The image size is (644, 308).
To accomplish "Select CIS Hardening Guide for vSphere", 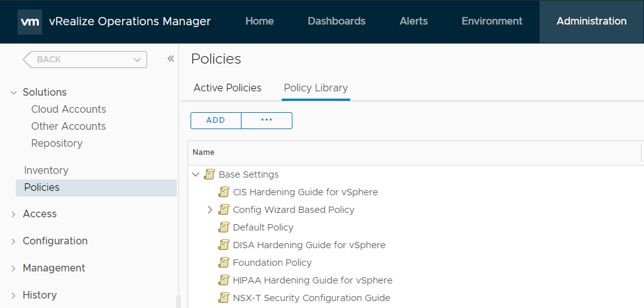I will click(x=305, y=192).
